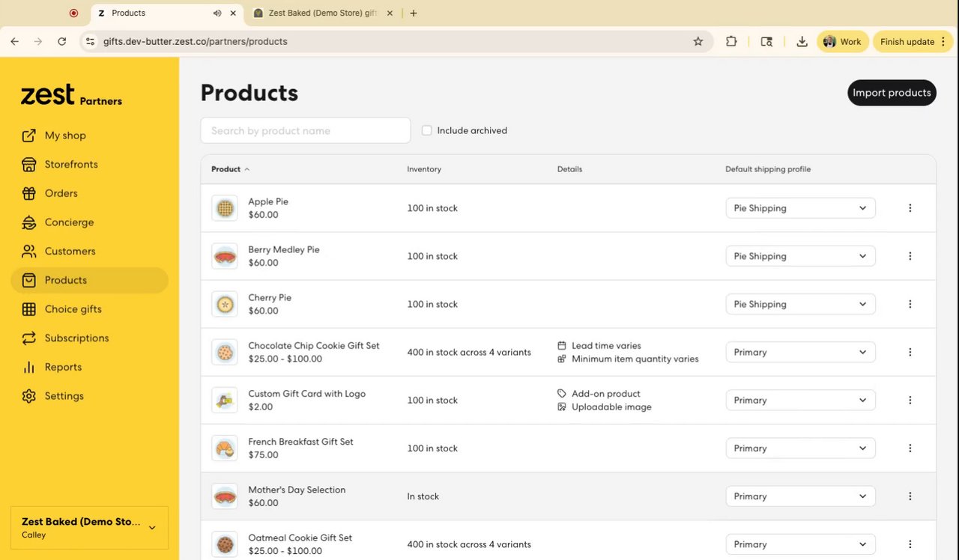The height and width of the screenshot is (560, 959).
Task: Click the Choice gifts grid icon
Action: pyautogui.click(x=29, y=309)
